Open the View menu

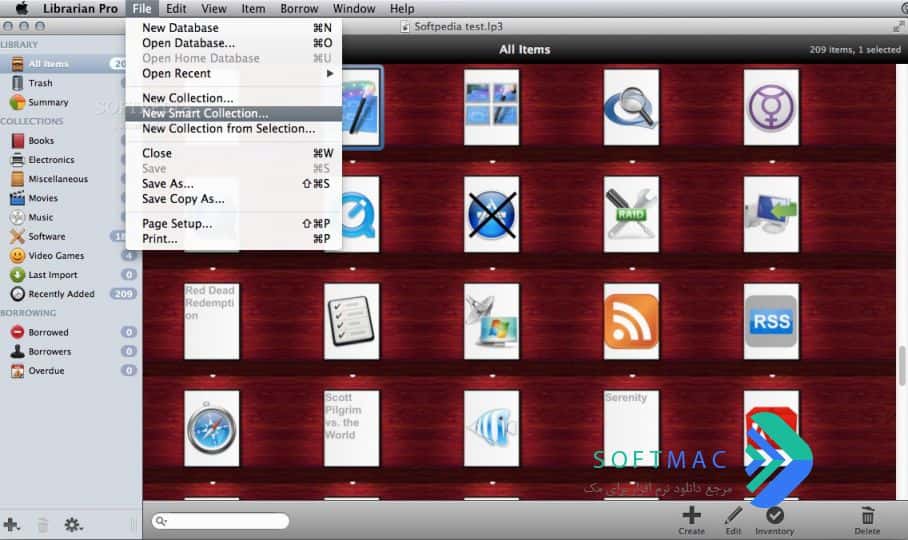pyautogui.click(x=214, y=9)
